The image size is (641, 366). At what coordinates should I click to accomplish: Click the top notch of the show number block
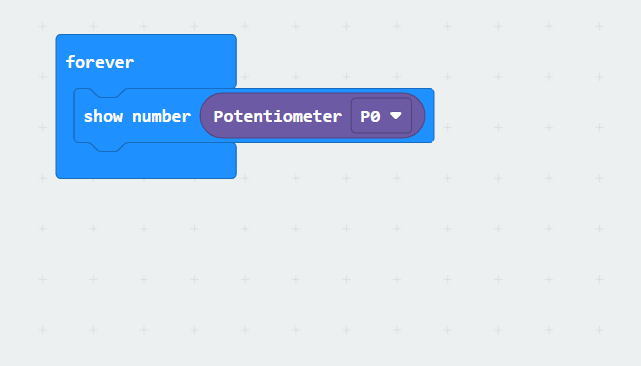[x=108, y=93]
